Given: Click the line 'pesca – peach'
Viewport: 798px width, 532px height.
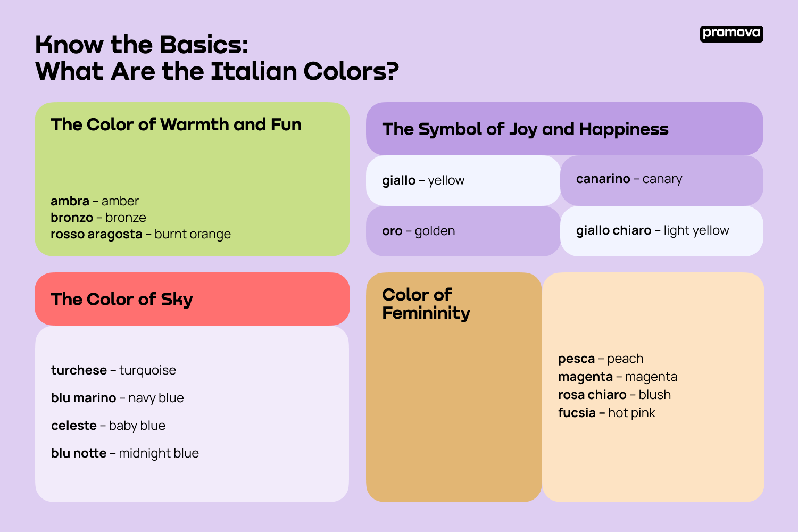Looking at the screenshot, I should 601,359.
